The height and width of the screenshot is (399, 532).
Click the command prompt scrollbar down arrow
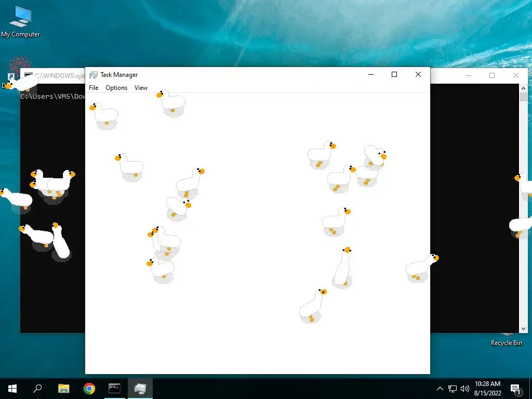tap(523, 328)
